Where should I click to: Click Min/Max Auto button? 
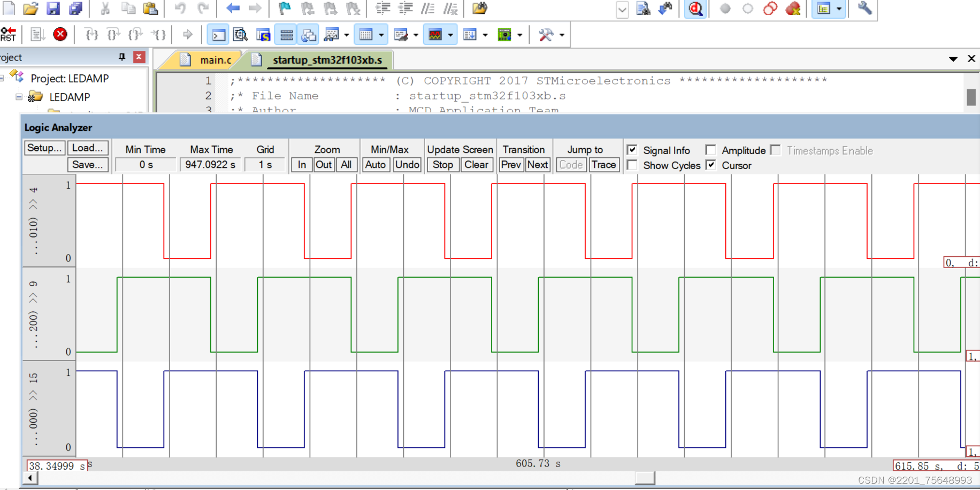click(x=376, y=165)
